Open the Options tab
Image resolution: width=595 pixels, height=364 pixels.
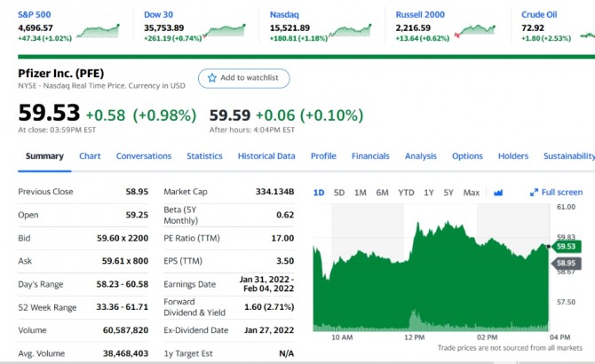pos(467,156)
